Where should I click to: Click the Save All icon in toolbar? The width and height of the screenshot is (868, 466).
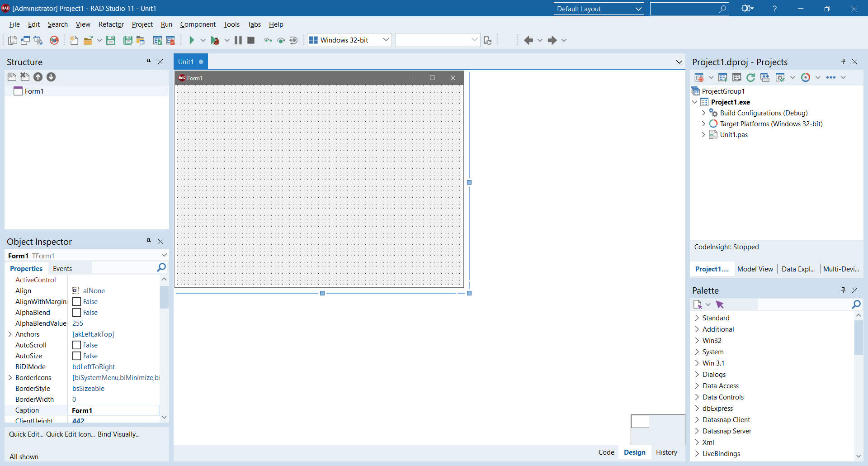[x=128, y=40]
